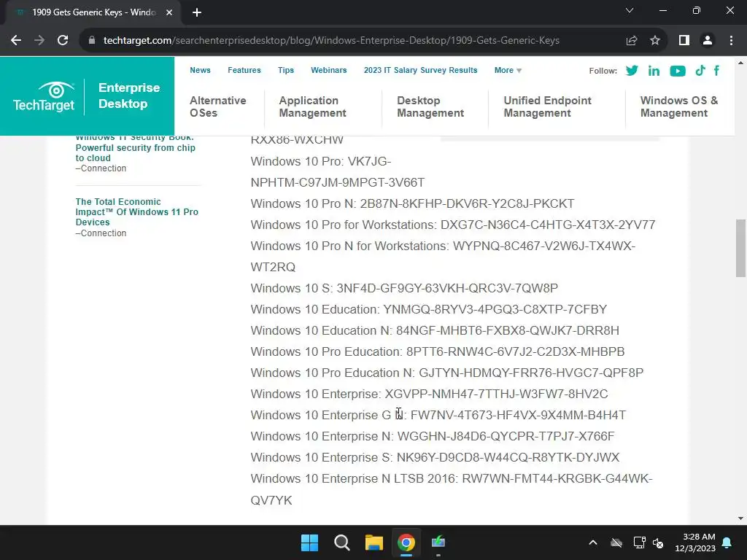Open the Chrome profile icon
Screen dimensions: 747x560
(708, 41)
